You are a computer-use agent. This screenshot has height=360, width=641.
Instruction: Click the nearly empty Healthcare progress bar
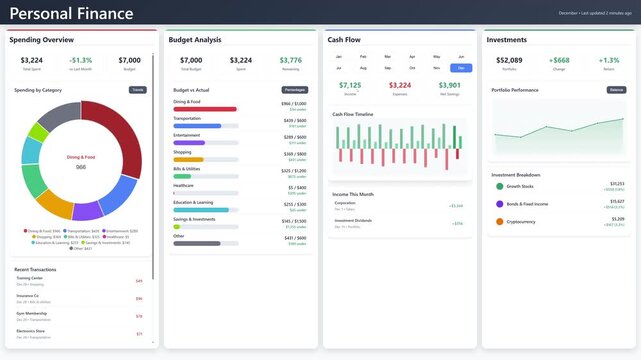(x=206, y=193)
